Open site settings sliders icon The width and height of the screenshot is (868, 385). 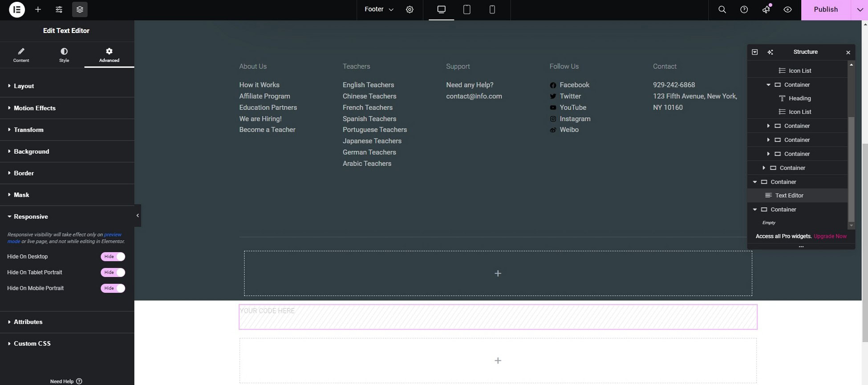[59, 9]
